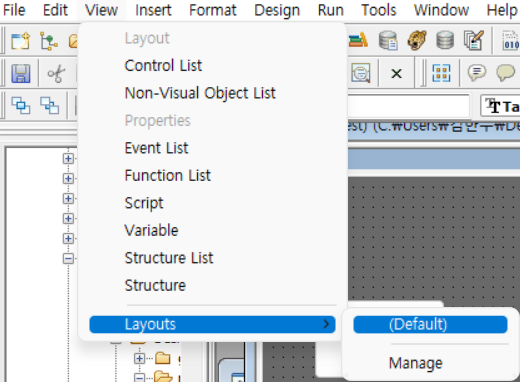Open the Window menu
The height and width of the screenshot is (382, 520).
click(x=441, y=10)
